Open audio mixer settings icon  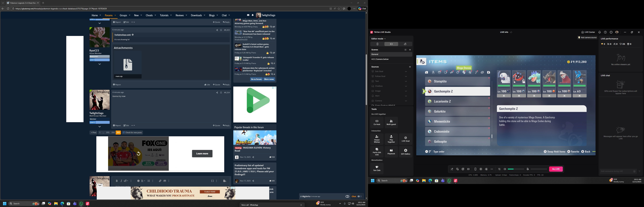[x=499, y=169]
